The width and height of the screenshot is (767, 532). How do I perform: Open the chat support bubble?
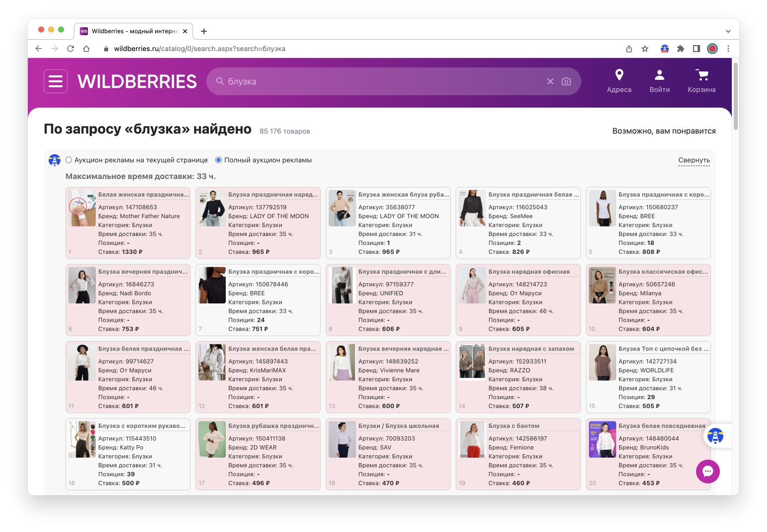coord(708,472)
